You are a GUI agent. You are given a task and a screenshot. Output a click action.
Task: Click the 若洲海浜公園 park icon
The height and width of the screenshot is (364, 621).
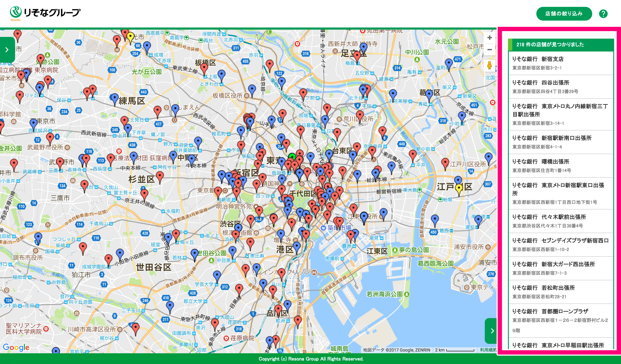407,294
